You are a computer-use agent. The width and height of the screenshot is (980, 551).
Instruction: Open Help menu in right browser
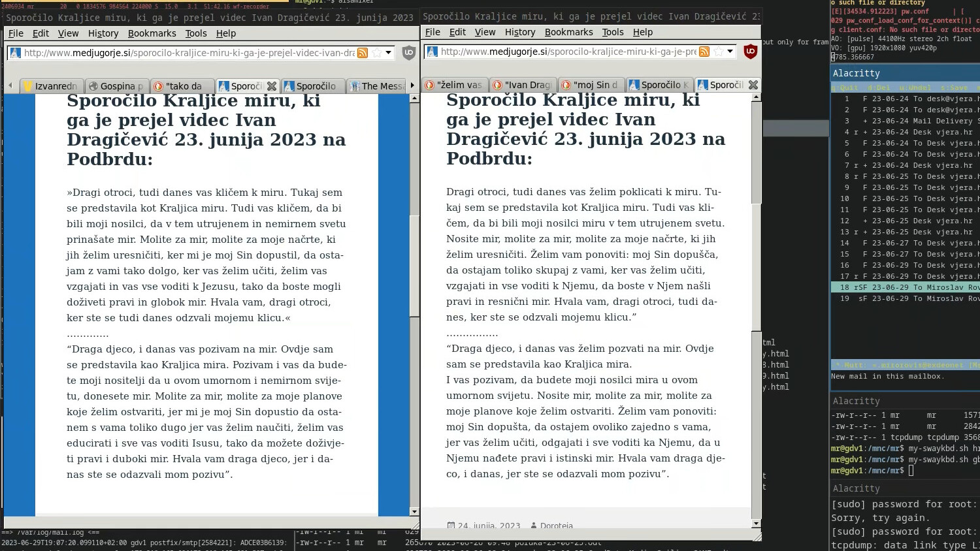point(642,32)
